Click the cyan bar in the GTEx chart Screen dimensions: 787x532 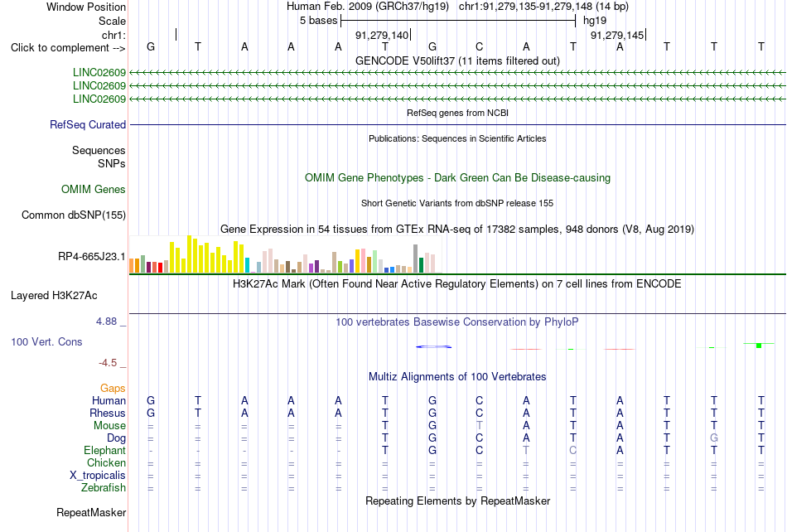[x=247, y=265]
